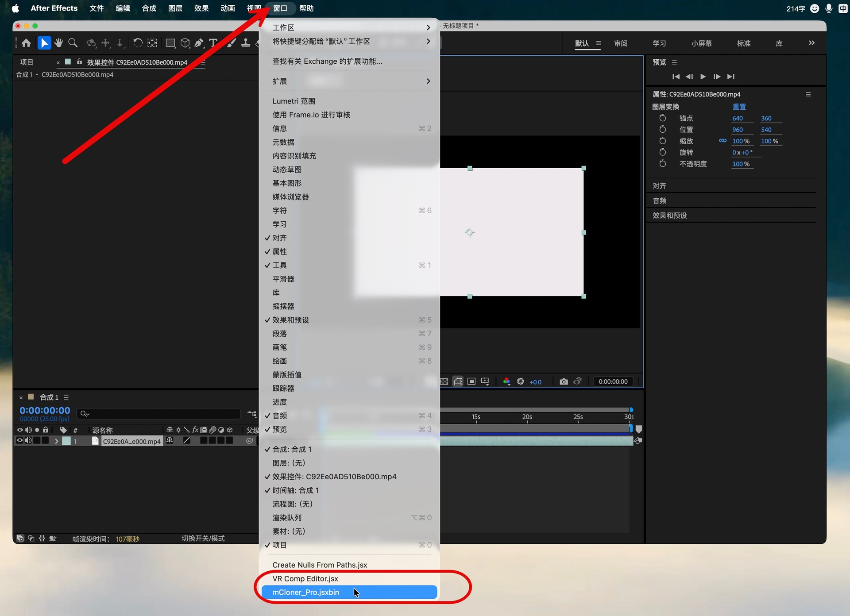Click the Apple logo menu
The image size is (850, 616).
[x=15, y=8]
